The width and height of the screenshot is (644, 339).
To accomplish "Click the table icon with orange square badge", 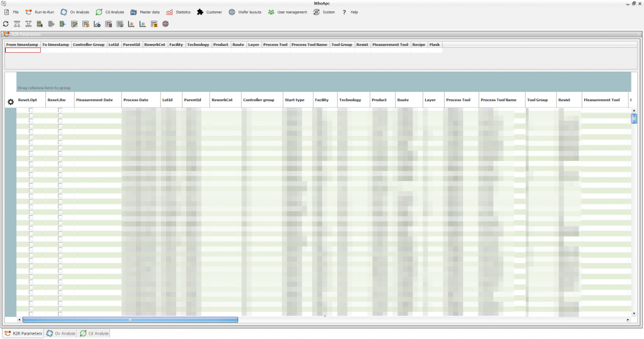I will [x=154, y=25].
